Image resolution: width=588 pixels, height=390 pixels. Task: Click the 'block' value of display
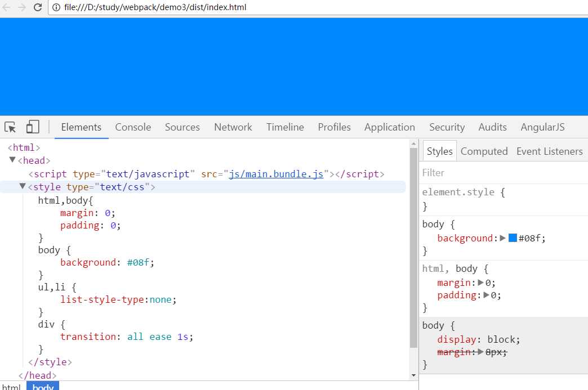[x=501, y=339]
